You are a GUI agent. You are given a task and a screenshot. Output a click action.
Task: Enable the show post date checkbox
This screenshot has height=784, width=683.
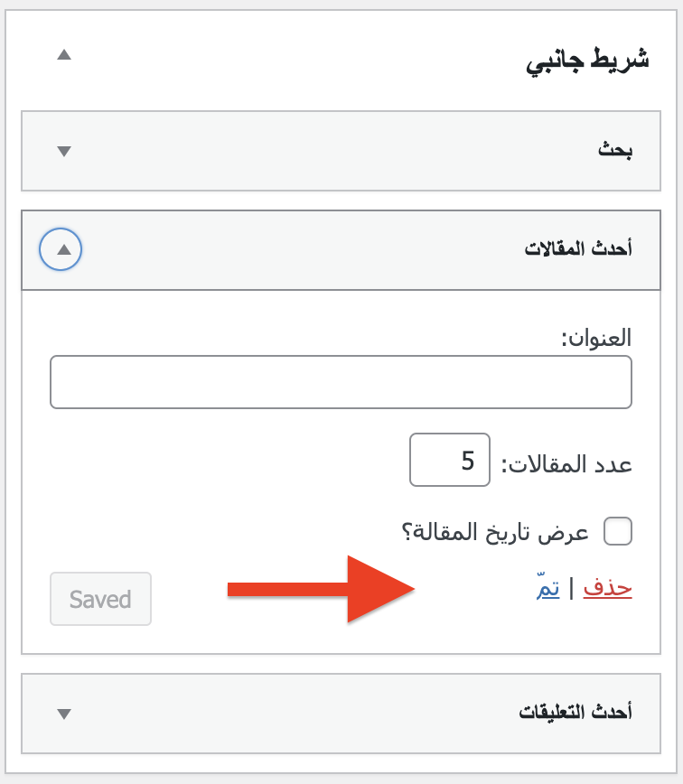point(618,532)
